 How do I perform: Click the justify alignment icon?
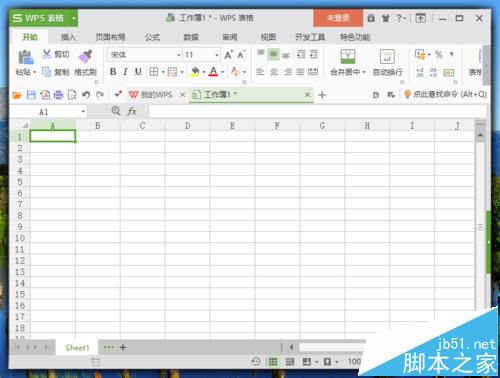pos(300,72)
